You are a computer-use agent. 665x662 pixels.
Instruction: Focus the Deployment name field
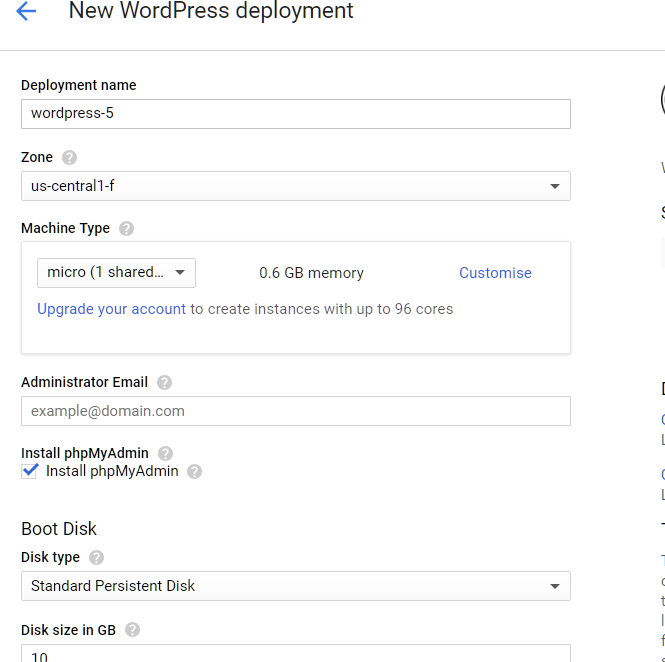tap(295, 114)
